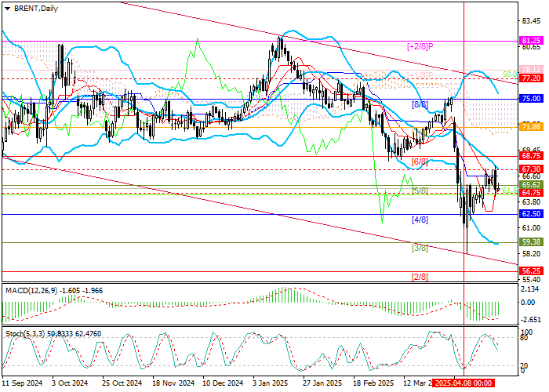Click the [8/8] Murrey level label
The height and width of the screenshot is (392, 549).
(x=420, y=104)
